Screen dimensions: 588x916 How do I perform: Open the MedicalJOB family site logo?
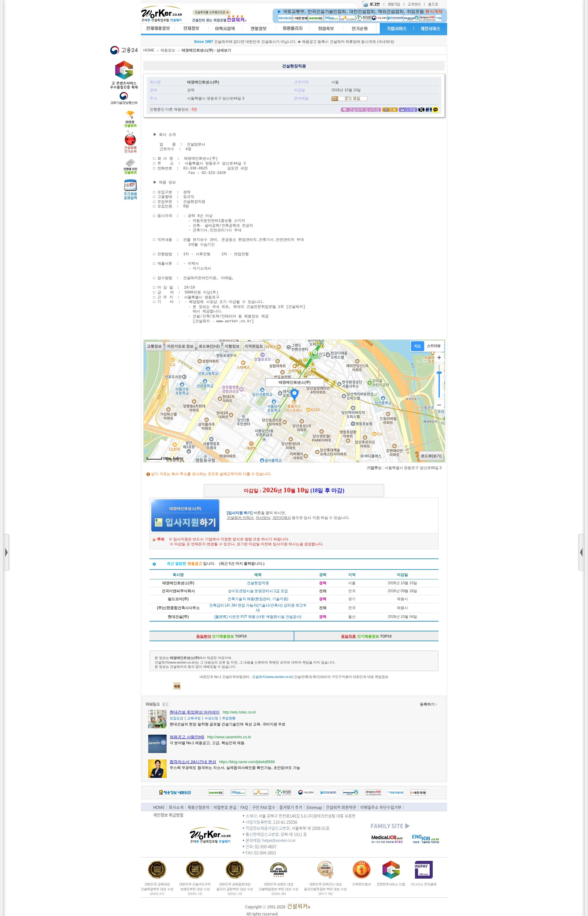(x=387, y=839)
